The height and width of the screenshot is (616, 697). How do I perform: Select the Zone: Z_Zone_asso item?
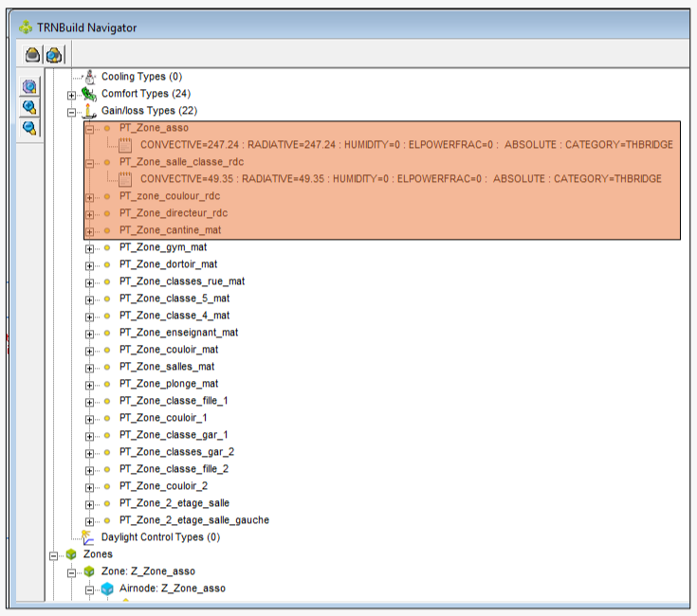coord(148,571)
